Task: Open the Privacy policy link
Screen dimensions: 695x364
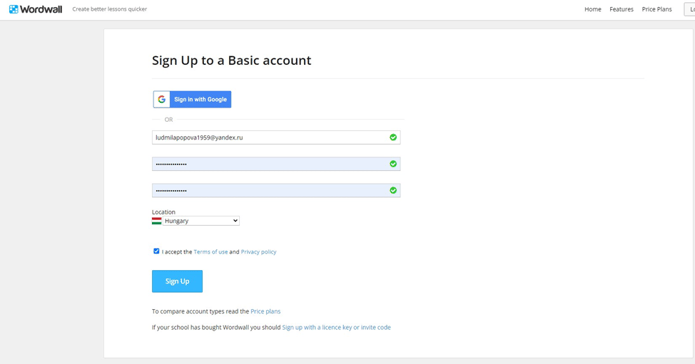Action: (258, 252)
